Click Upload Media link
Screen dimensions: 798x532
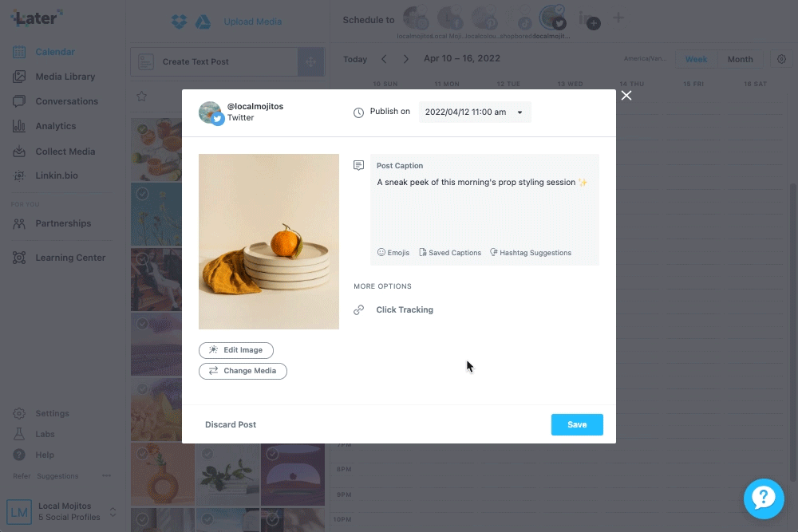pyautogui.click(x=252, y=22)
